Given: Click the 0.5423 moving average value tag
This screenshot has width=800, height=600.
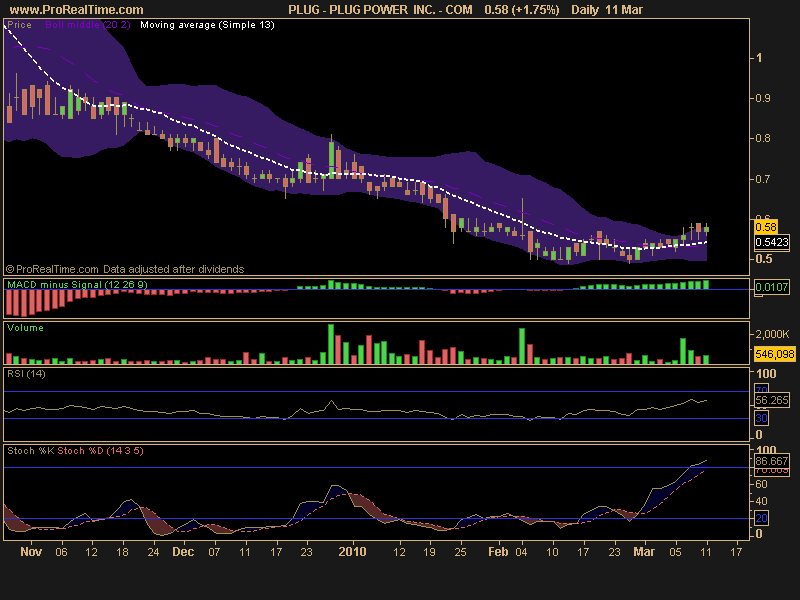Looking at the screenshot, I should [x=772, y=242].
